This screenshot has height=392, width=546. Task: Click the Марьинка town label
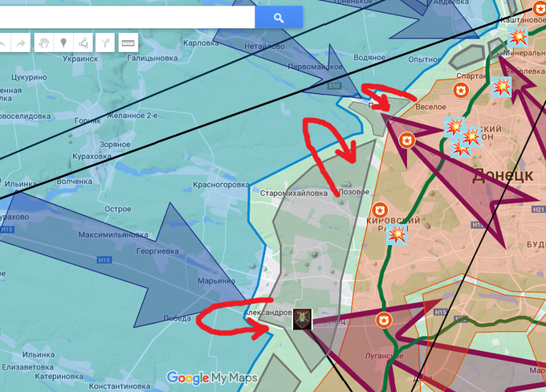pos(216,280)
